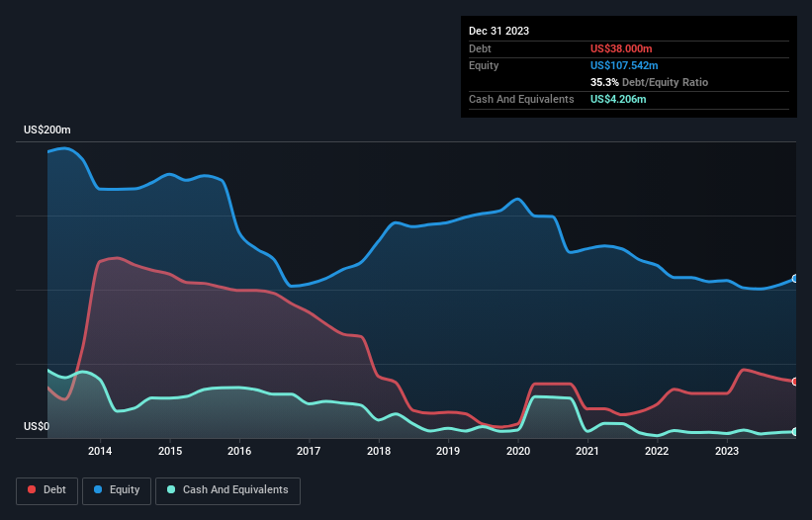The width and height of the screenshot is (812, 520).
Task: Click the US$4.206m cash value
Action: point(618,99)
